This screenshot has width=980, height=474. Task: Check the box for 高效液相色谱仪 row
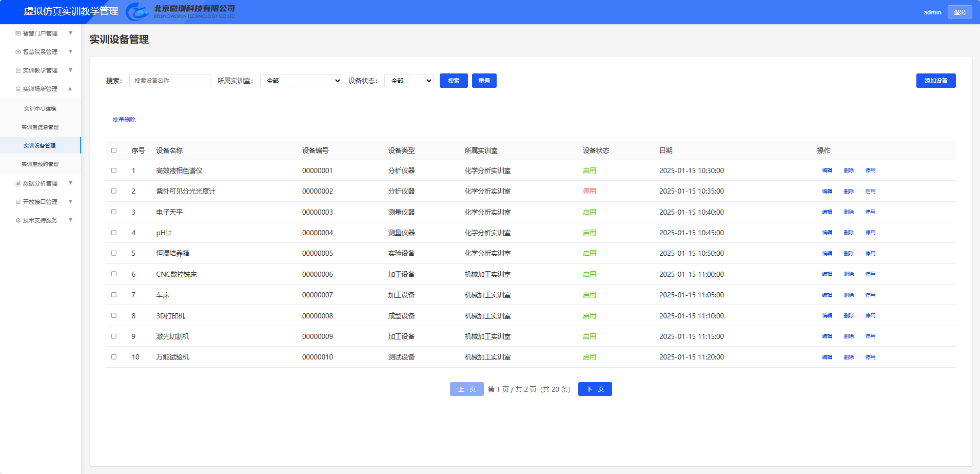point(114,170)
